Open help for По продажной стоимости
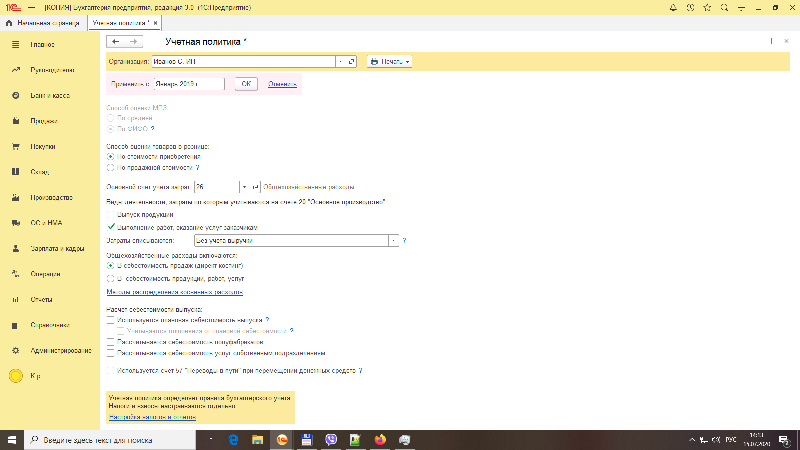 [x=197, y=168]
